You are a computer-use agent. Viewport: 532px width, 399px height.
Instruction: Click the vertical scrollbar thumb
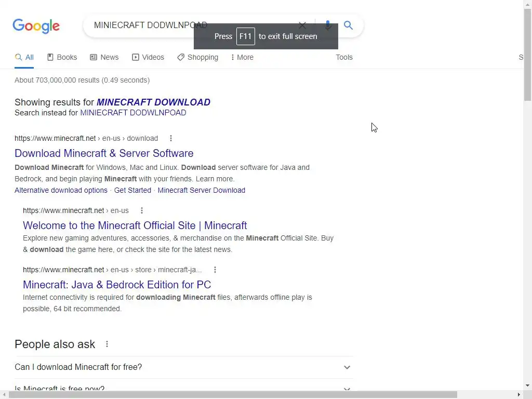click(528, 55)
